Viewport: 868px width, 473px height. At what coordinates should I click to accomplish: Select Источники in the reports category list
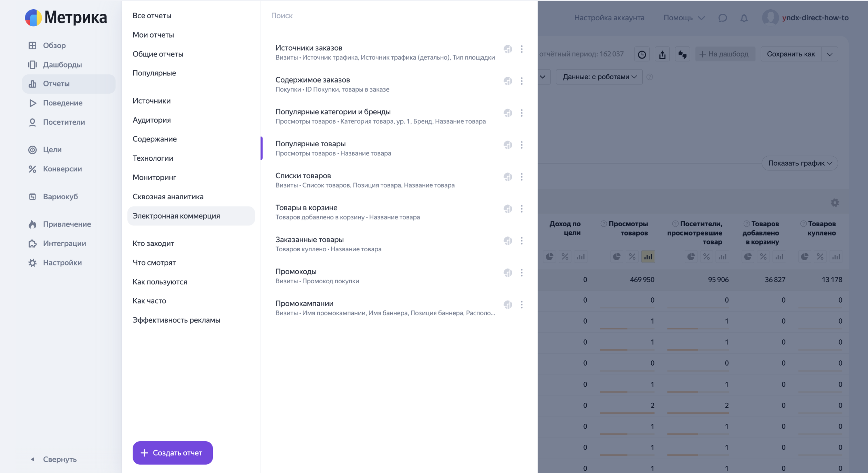(152, 101)
